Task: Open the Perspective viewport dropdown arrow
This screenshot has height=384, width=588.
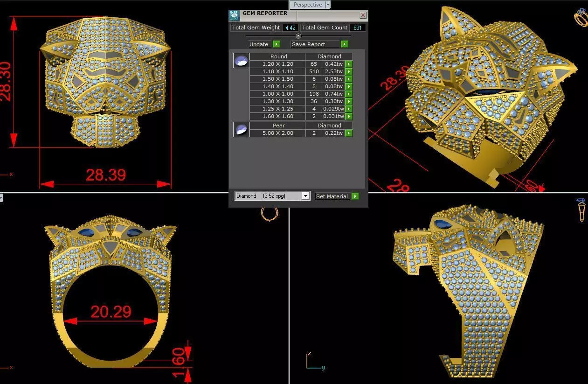Action: 328,5
